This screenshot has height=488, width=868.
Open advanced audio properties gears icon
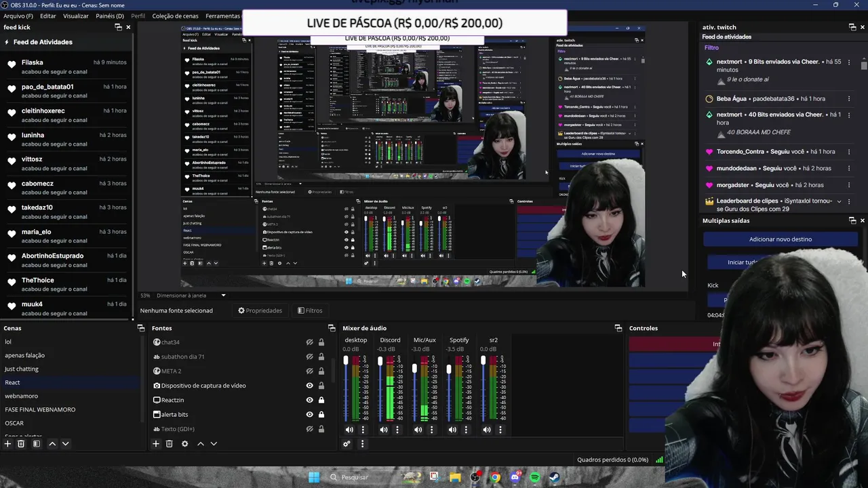(347, 444)
